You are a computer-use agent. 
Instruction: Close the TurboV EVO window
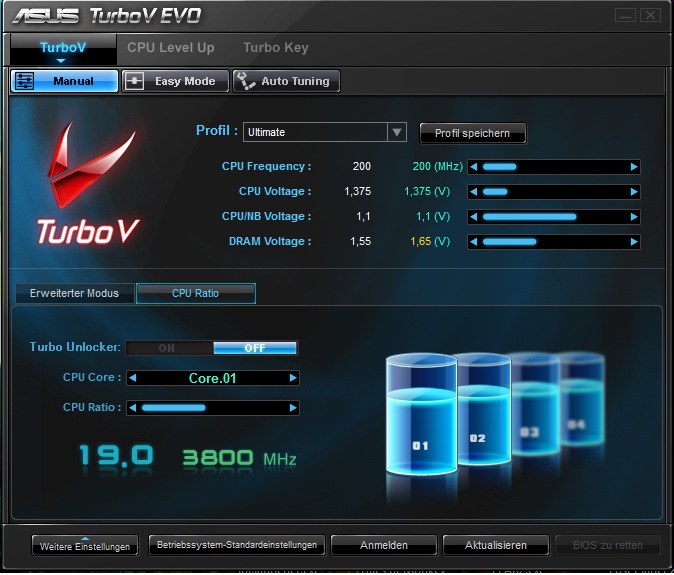(650, 15)
